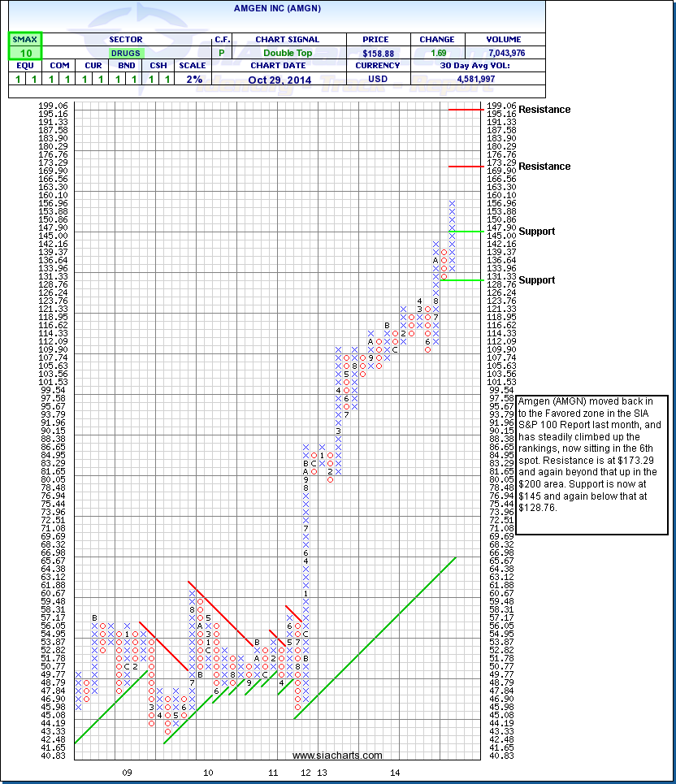676x784 pixels.
Task: Select the 2% scale value
Action: pyautogui.click(x=192, y=79)
